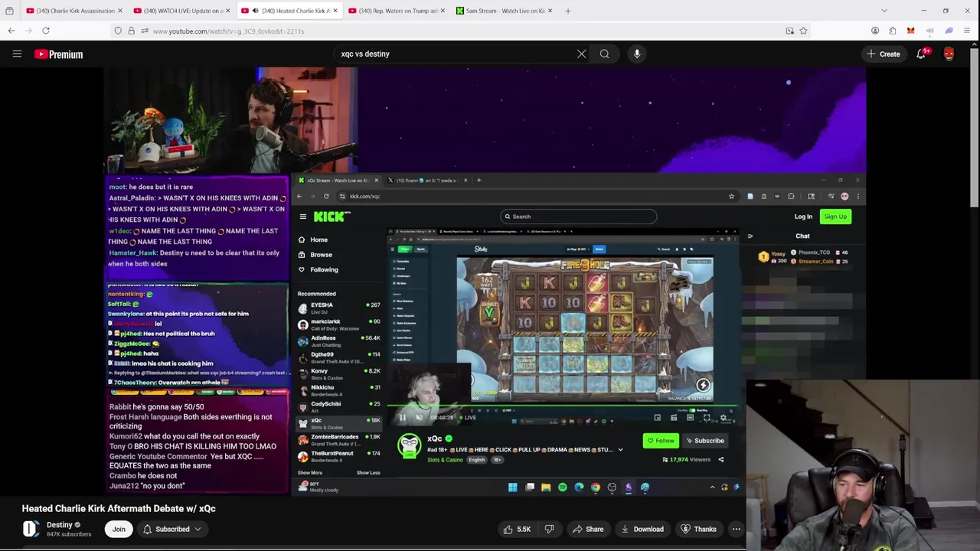
Task: Expand the list all tabs chevron
Action: pos(884,11)
